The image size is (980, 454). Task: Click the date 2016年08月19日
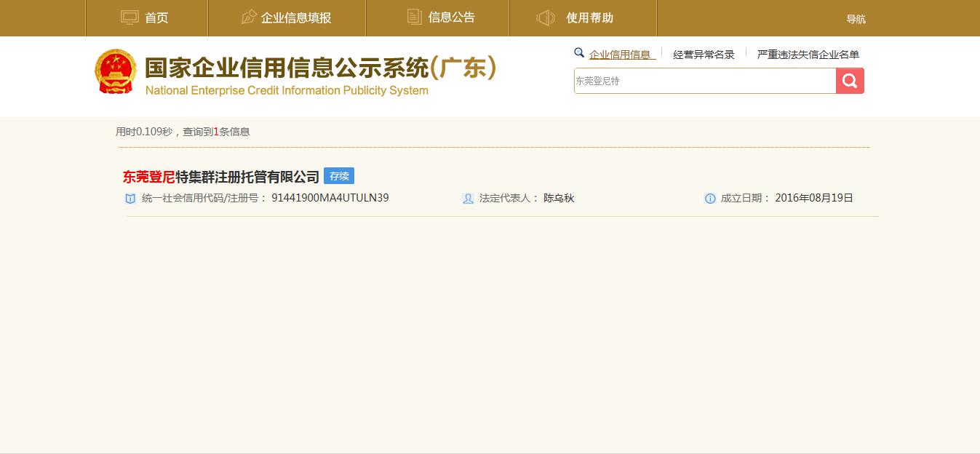click(814, 198)
